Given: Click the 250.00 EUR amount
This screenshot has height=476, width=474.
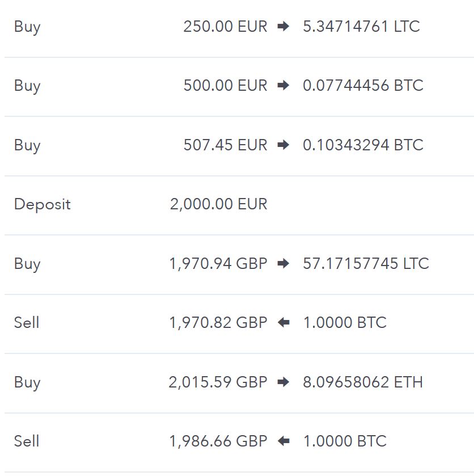Looking at the screenshot, I should (225, 27).
